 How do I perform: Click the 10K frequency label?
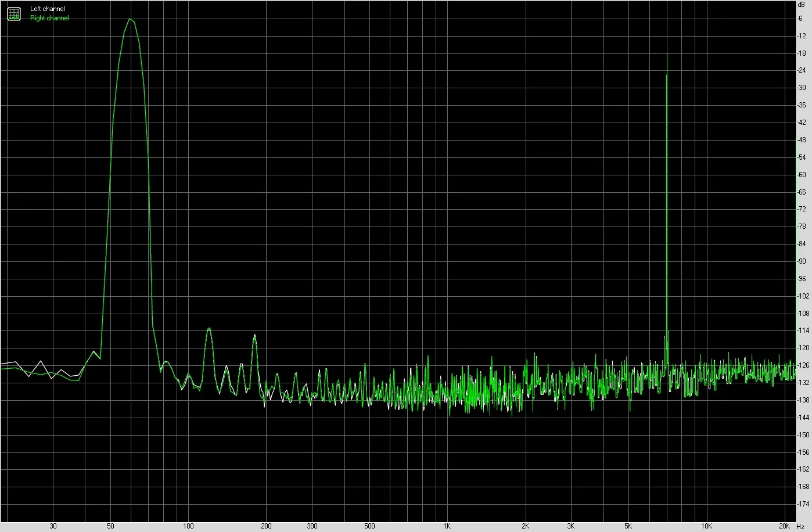click(x=706, y=526)
